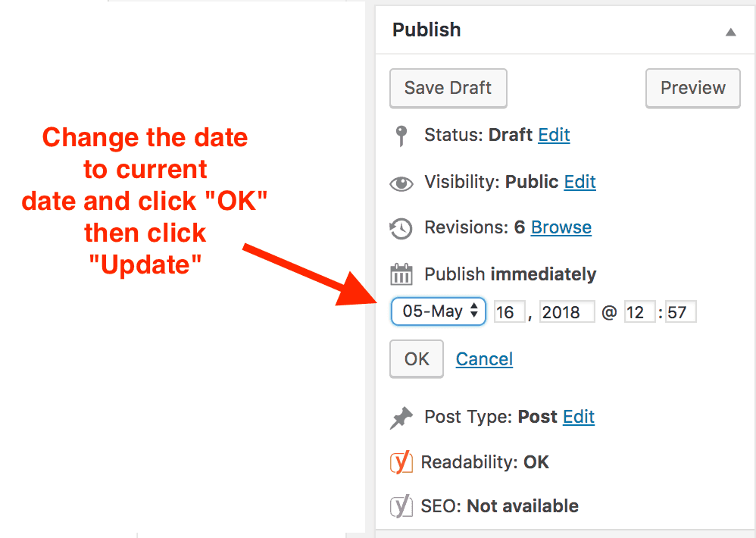Edit the Post Type
756x538 pixels.
click(x=579, y=417)
